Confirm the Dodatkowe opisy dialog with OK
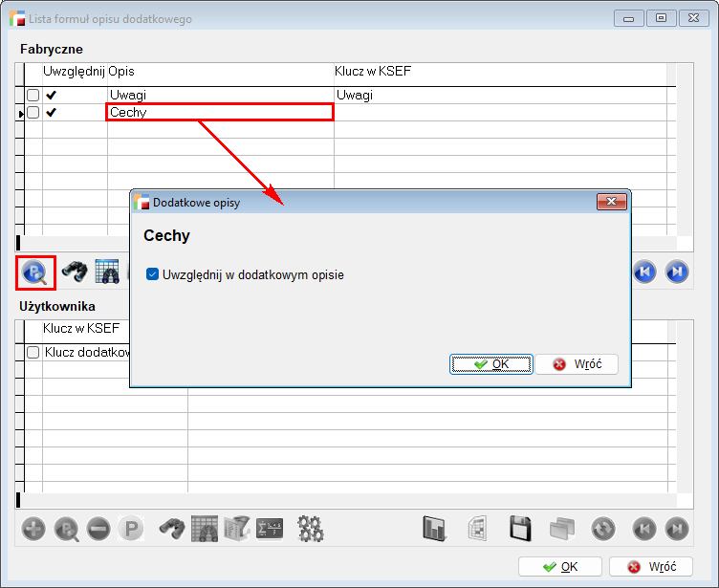The width and height of the screenshot is (719, 588). 491,364
